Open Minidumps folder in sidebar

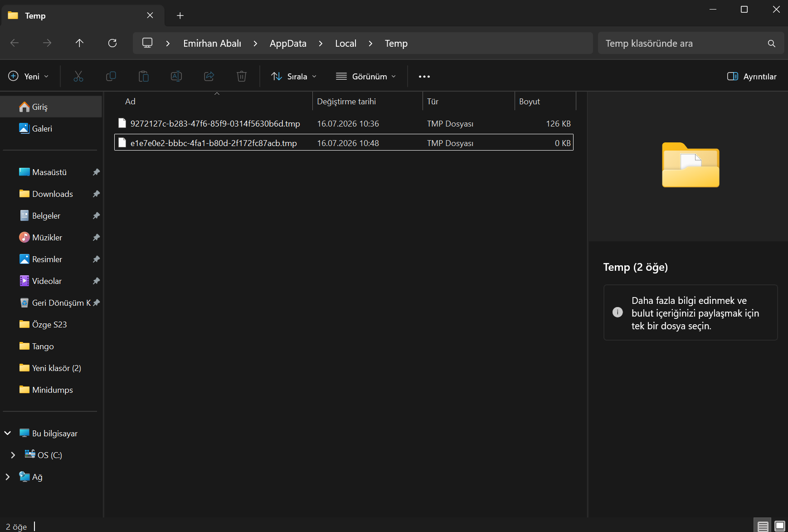53,390
